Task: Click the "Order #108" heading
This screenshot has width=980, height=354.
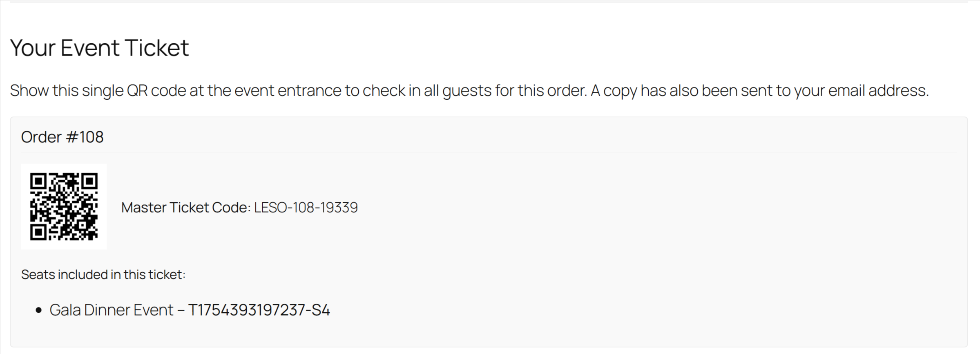Action: (x=62, y=137)
